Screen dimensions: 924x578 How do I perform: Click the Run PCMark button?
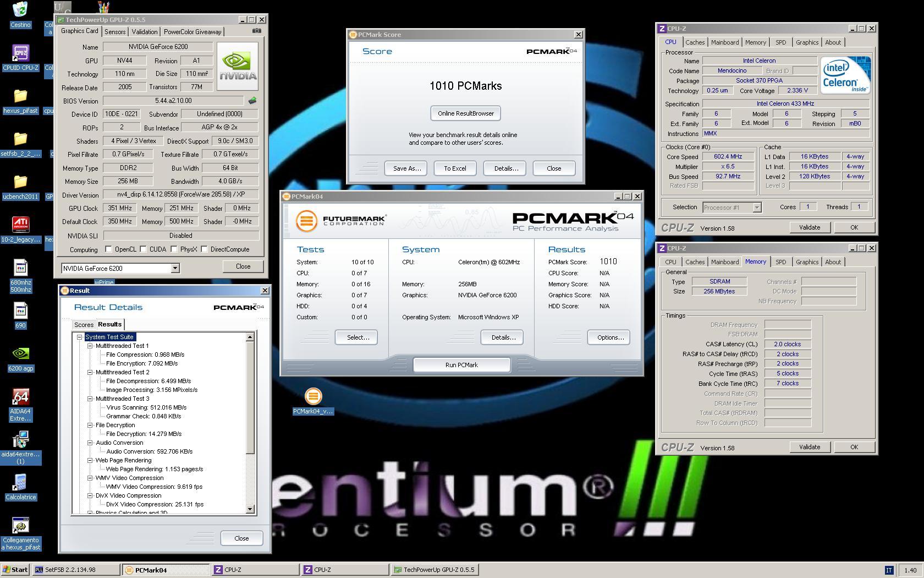(x=461, y=365)
